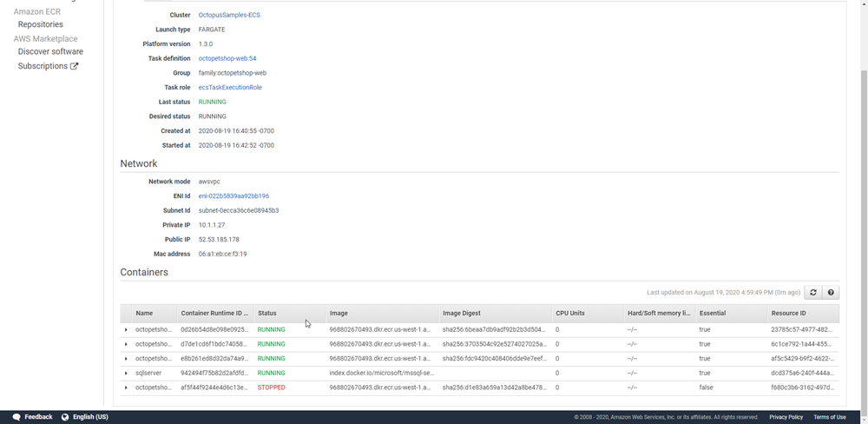
Task: Select the Essential false cell
Action: 706,388
